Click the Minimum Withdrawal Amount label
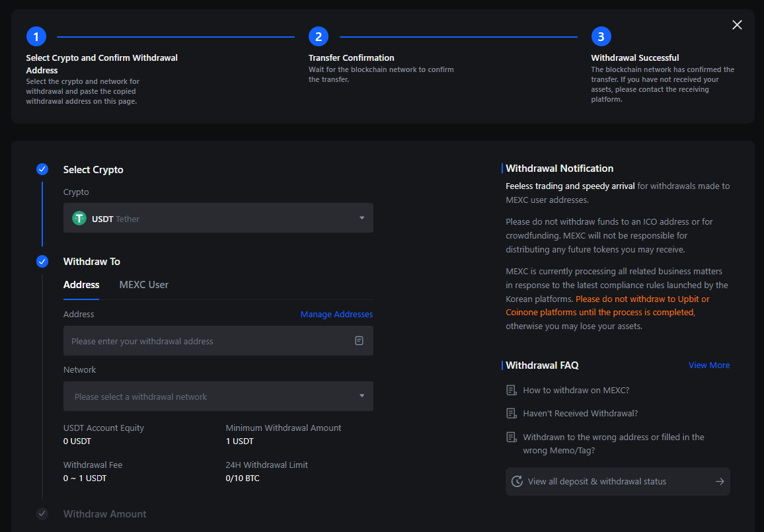The width and height of the screenshot is (764, 532). tap(284, 428)
